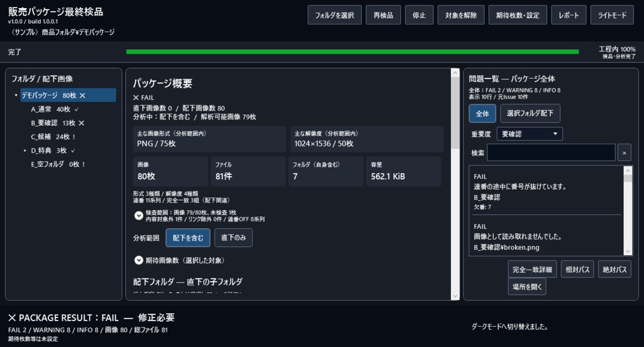Click the X icon beside B_要確認
This screenshot has width=644, height=347.
pos(81,123)
